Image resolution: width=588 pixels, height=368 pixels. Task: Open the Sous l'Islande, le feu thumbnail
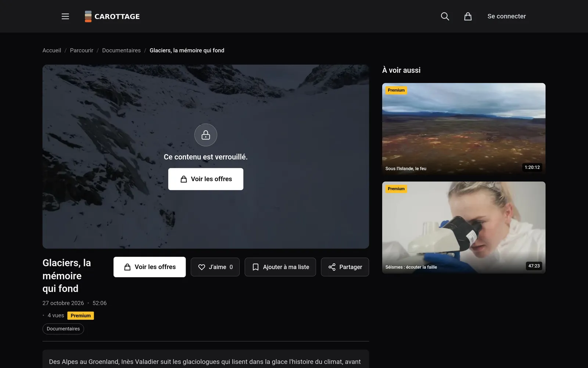tap(464, 128)
